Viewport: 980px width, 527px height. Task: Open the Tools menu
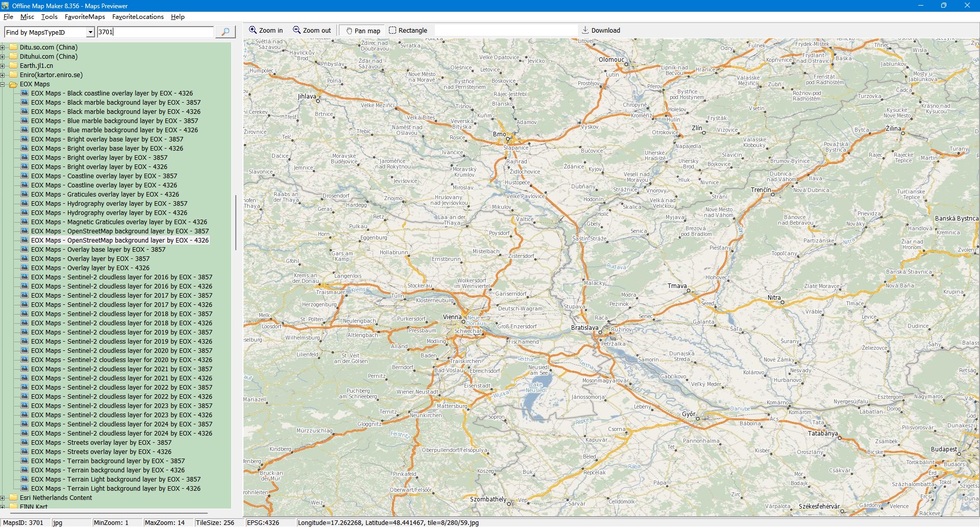pyautogui.click(x=49, y=17)
